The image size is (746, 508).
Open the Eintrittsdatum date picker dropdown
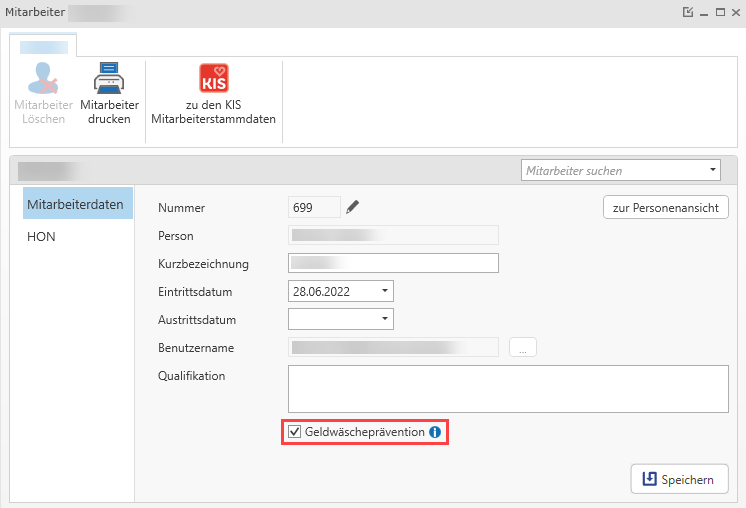tap(385, 291)
